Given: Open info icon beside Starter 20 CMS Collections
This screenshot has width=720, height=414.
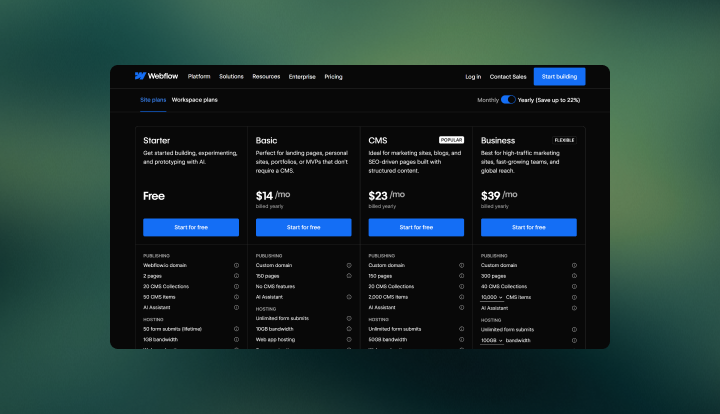Looking at the screenshot, I should (236, 286).
